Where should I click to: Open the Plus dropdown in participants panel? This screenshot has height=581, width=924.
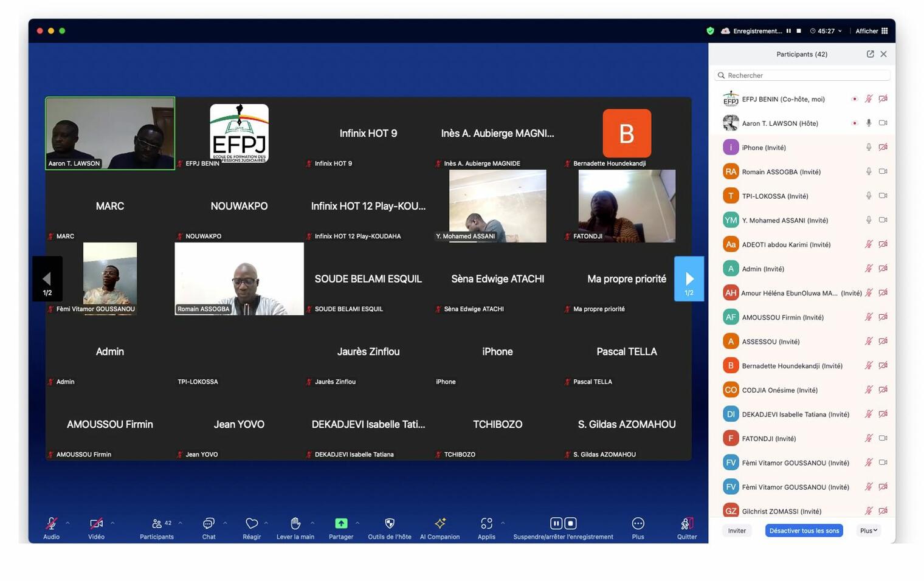[868, 531]
